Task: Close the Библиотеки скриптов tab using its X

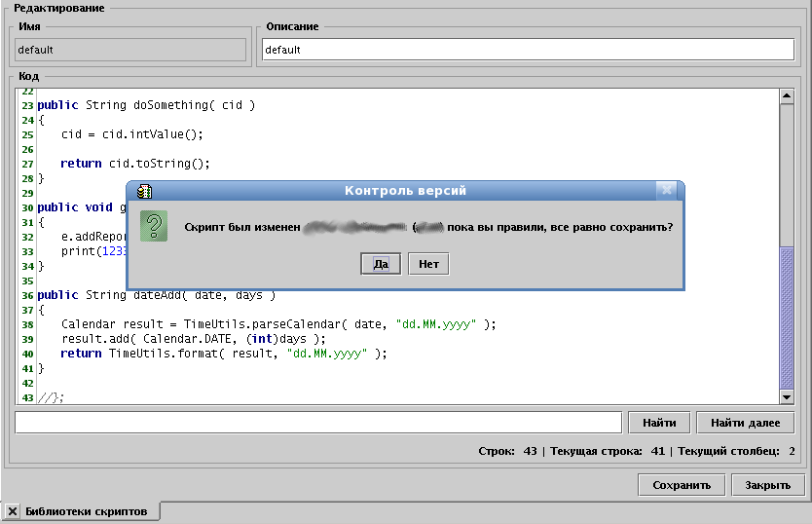Action: click(x=12, y=511)
